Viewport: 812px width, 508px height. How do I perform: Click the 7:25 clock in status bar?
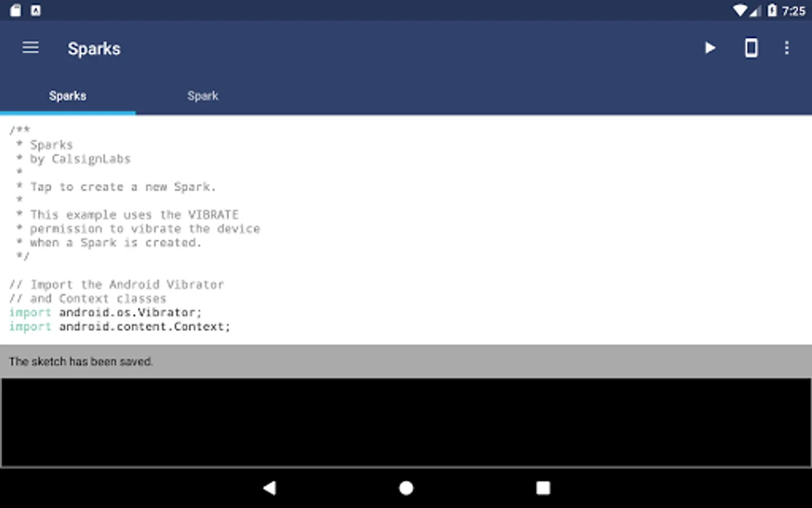pyautogui.click(x=793, y=11)
